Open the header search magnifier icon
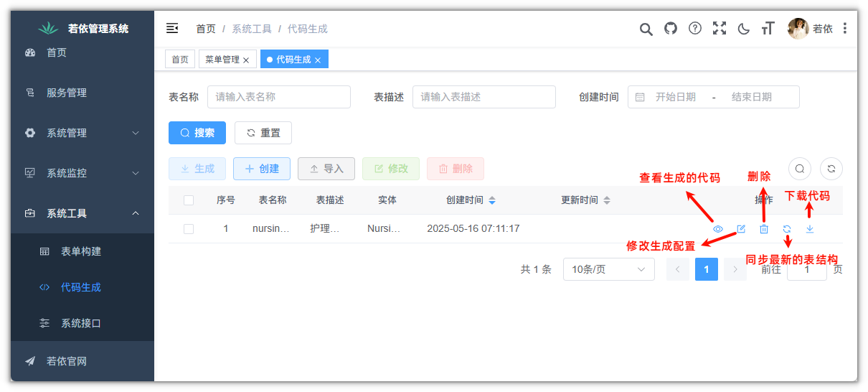 point(646,29)
